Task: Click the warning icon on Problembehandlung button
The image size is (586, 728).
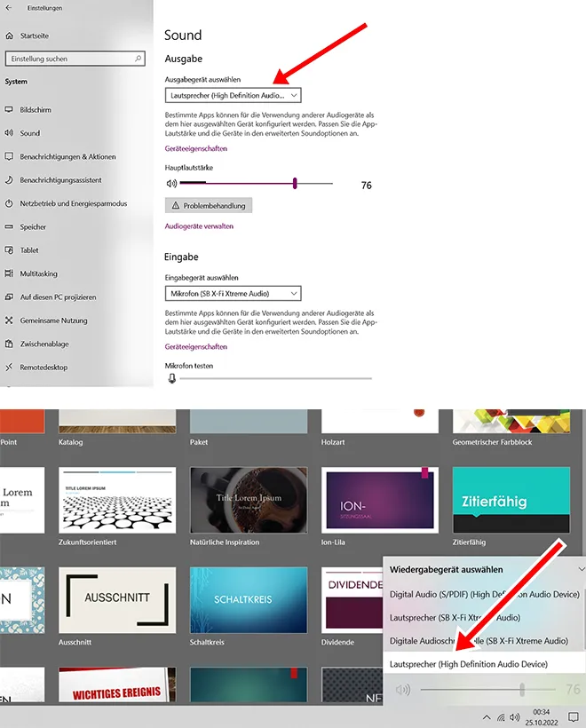Action: (175, 205)
